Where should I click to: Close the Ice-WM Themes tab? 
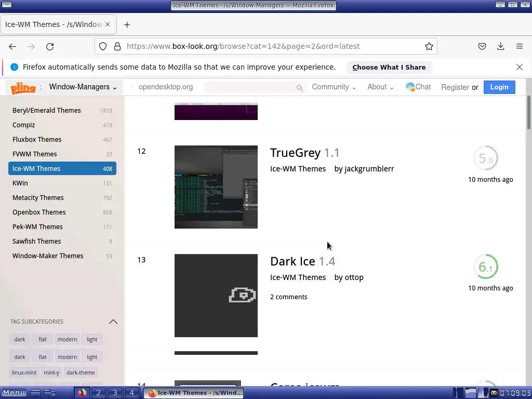[x=107, y=24]
